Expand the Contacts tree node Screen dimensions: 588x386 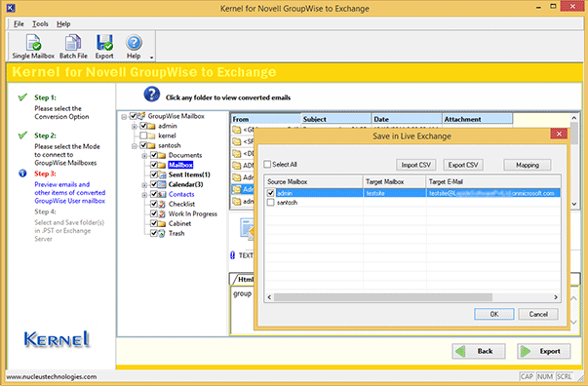144,195
